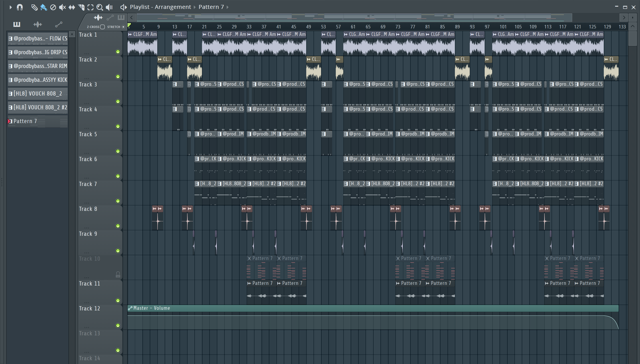The width and height of the screenshot is (640, 364).
Task: Show audio clips in the picker panel
Action: 38,24
